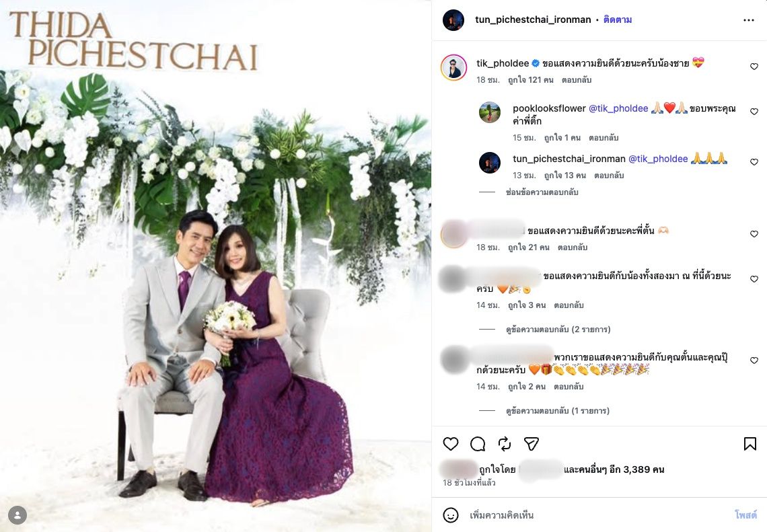Show tagged people icon on photo
The image size is (767, 532).
point(17,515)
